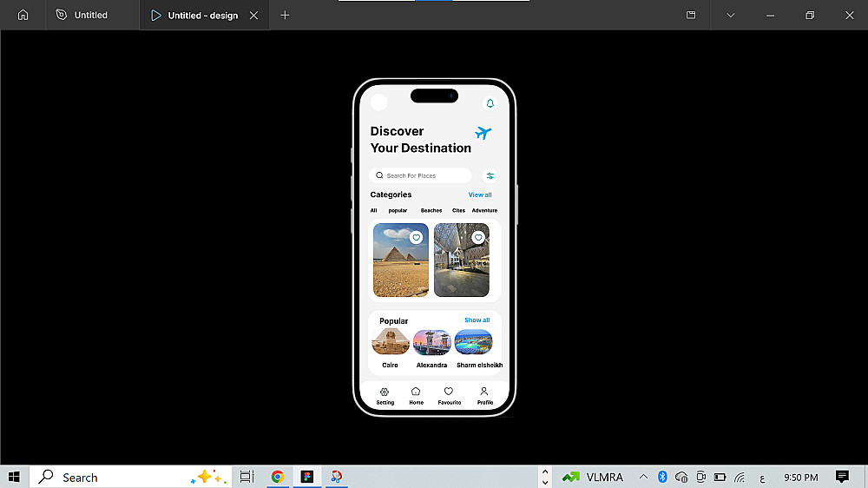The width and height of the screenshot is (868, 488).
Task: Click View all link in Categories
Action: (480, 195)
